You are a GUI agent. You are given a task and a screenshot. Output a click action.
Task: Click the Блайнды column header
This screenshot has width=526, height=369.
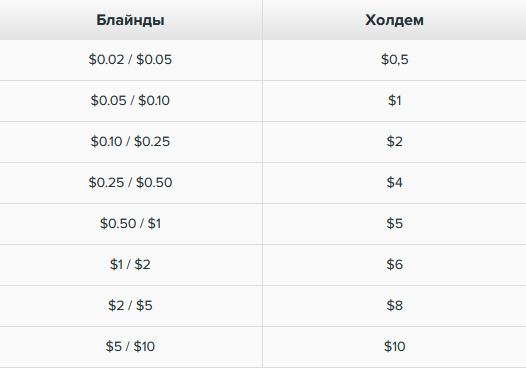pyautogui.click(x=130, y=20)
